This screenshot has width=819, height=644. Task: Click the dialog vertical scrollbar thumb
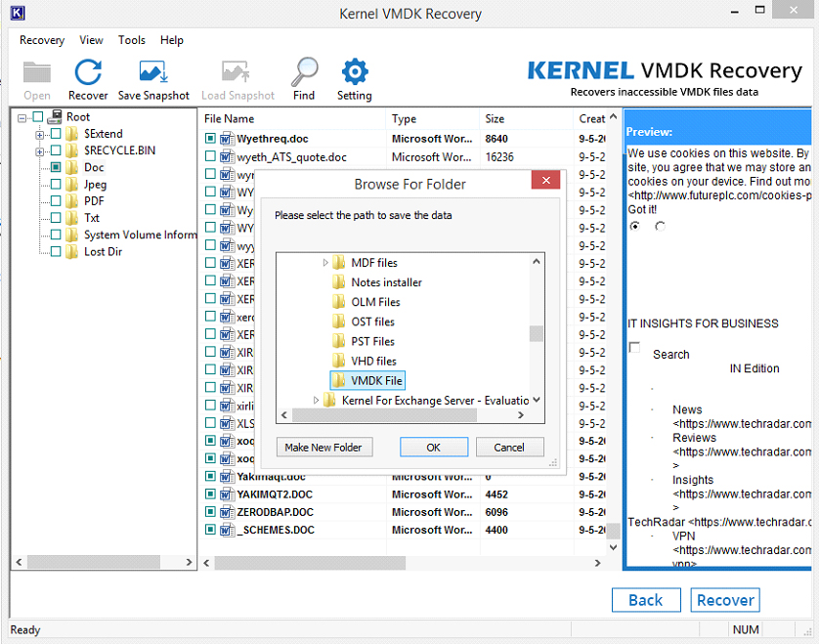coord(536,333)
